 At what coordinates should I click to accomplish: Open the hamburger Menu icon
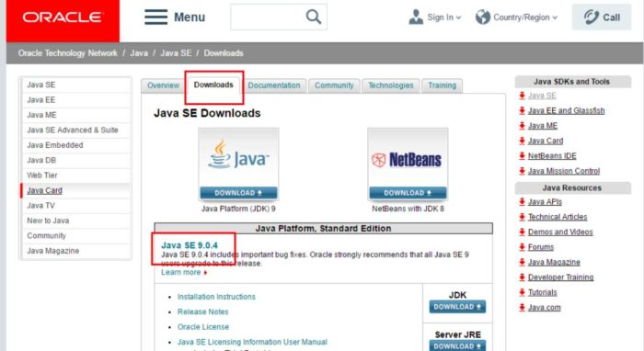(x=155, y=17)
